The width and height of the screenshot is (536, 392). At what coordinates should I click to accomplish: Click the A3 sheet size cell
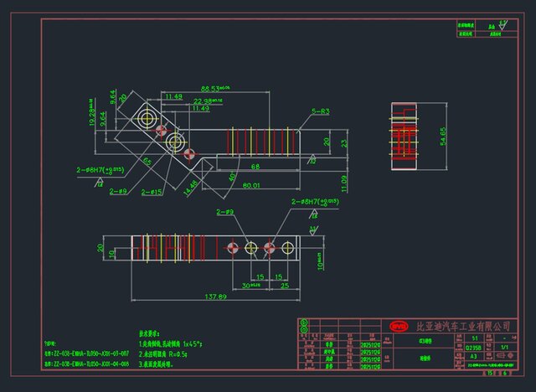coord(473,356)
